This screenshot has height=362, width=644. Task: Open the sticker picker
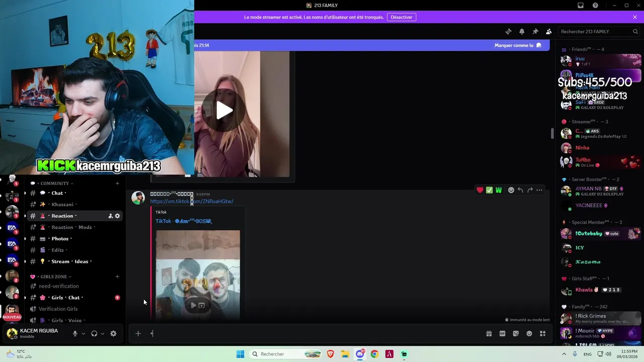[x=516, y=333]
